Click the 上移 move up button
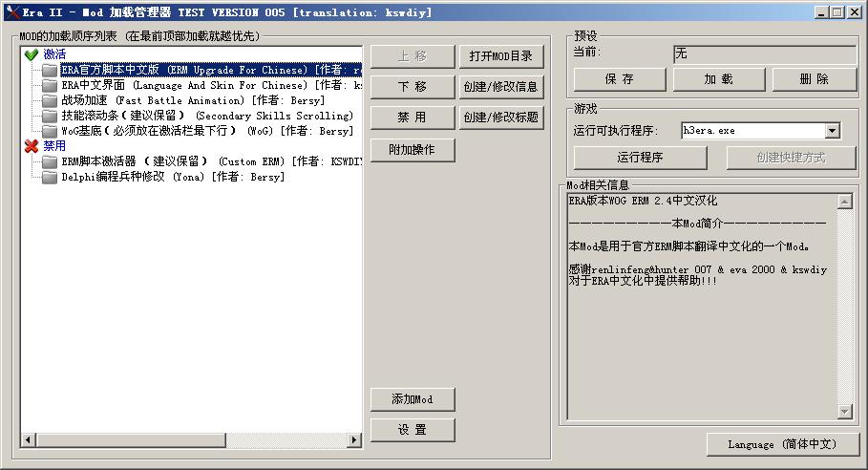 413,56
